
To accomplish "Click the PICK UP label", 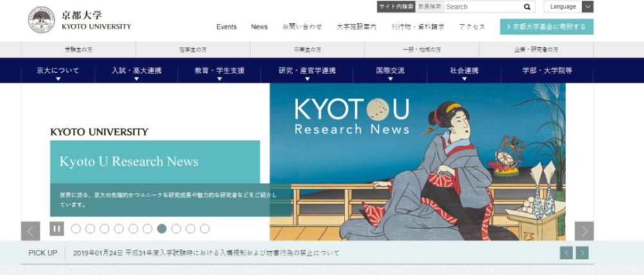I will click(x=43, y=253).
